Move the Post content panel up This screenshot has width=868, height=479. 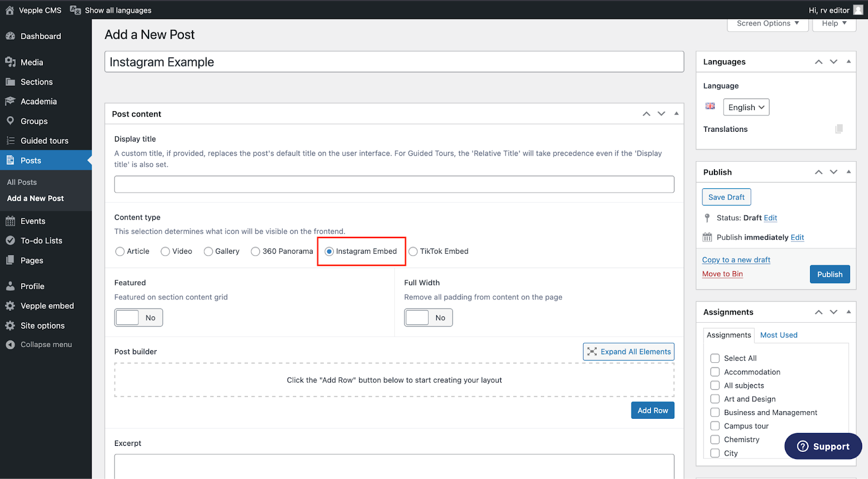point(647,114)
